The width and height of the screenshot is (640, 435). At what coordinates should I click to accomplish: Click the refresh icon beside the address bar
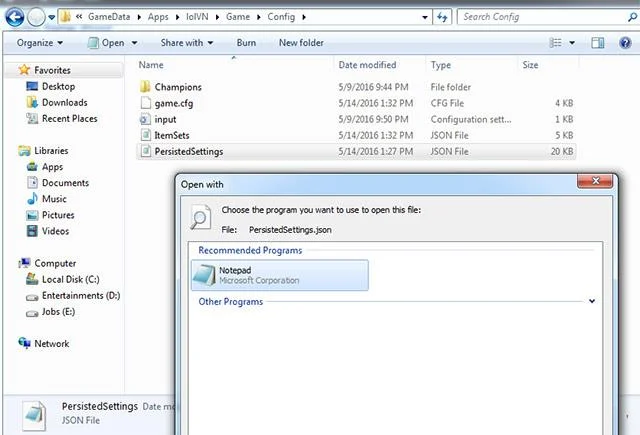point(442,17)
